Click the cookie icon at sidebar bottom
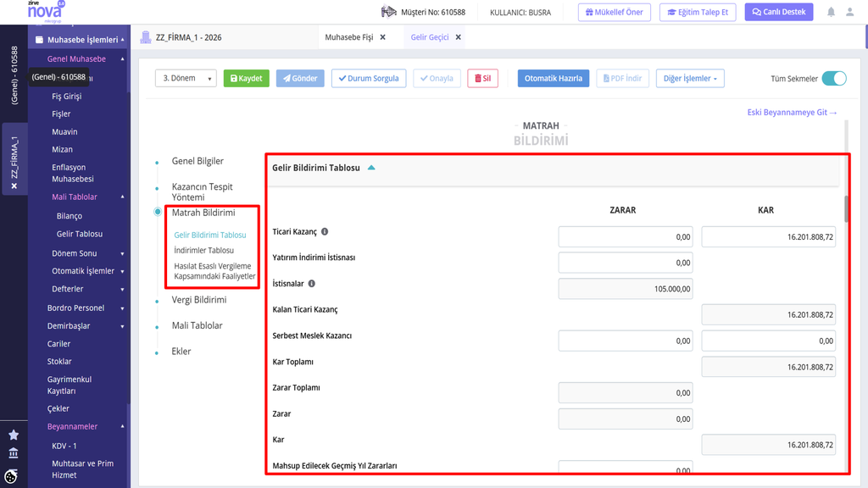 click(x=11, y=476)
